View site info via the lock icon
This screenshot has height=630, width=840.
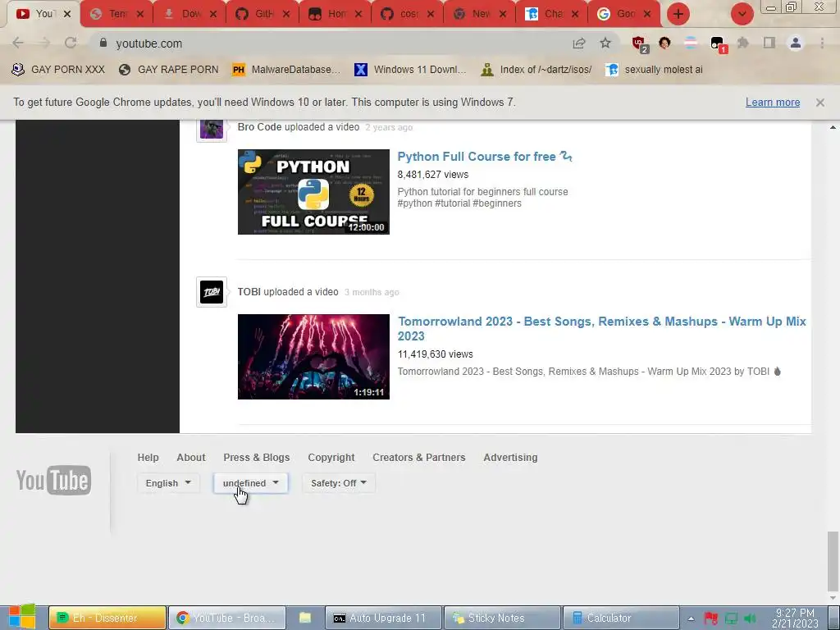pyautogui.click(x=103, y=43)
